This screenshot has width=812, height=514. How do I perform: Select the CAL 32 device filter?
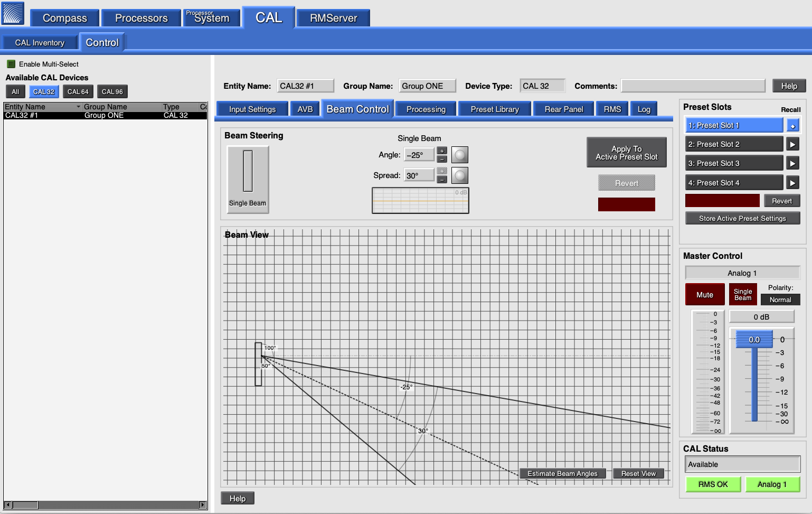tap(44, 92)
